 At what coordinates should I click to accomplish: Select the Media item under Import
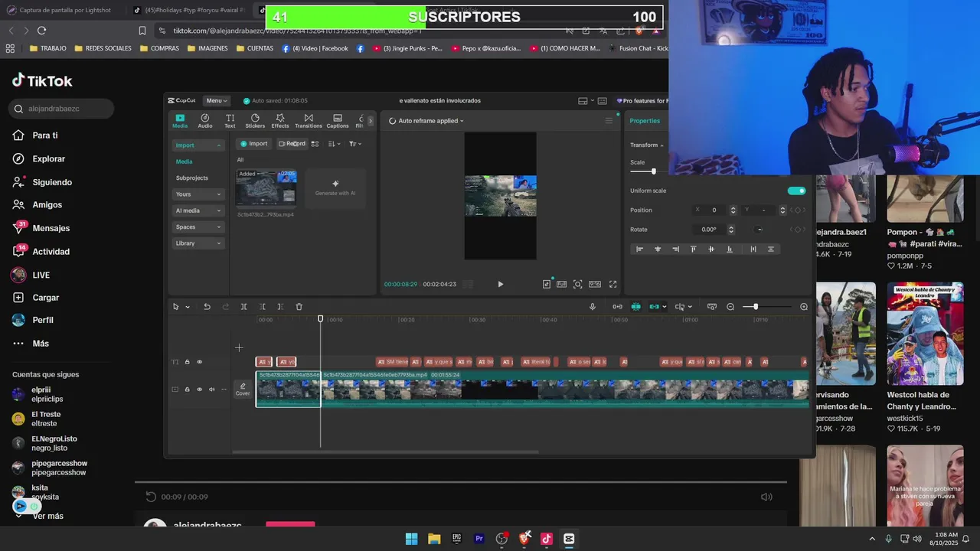click(x=185, y=161)
